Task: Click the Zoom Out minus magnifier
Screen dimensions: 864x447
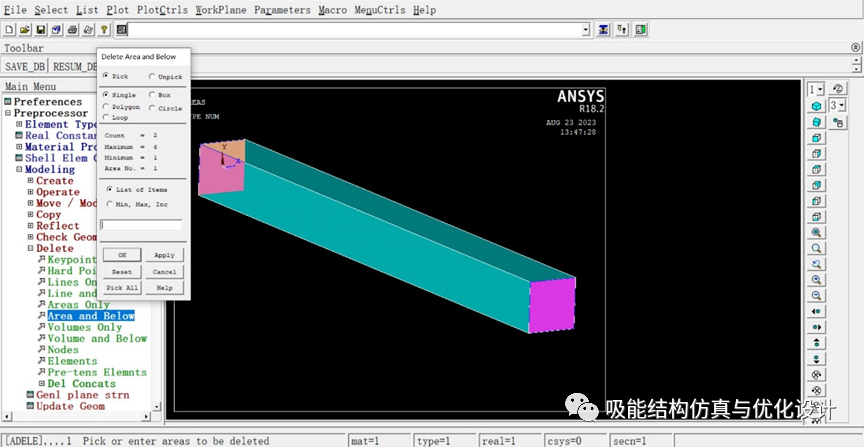Action: pos(817,296)
